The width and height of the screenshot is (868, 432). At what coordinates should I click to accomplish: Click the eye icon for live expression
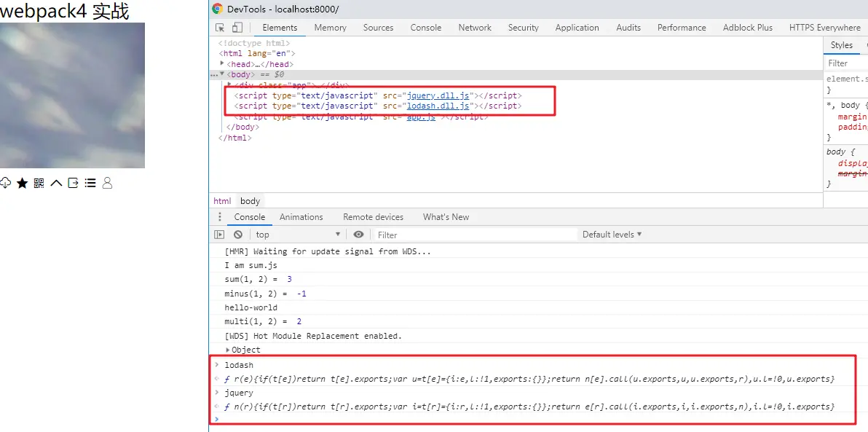(x=359, y=235)
